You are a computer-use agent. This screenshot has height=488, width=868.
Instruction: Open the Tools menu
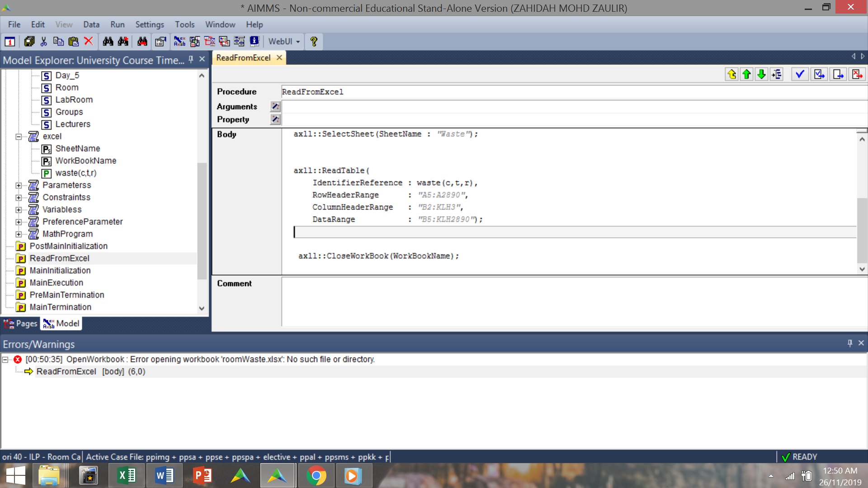[x=184, y=24]
